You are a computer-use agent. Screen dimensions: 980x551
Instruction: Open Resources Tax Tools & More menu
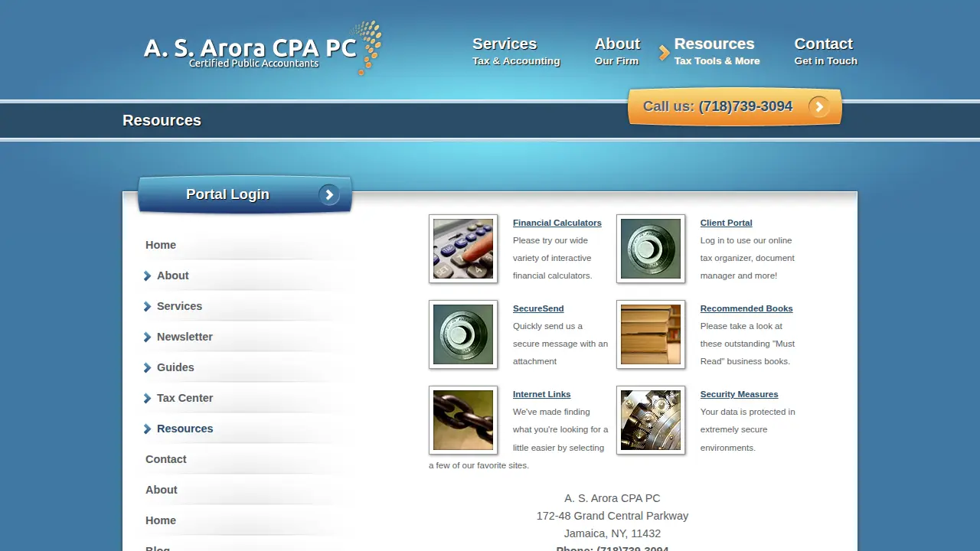click(717, 51)
